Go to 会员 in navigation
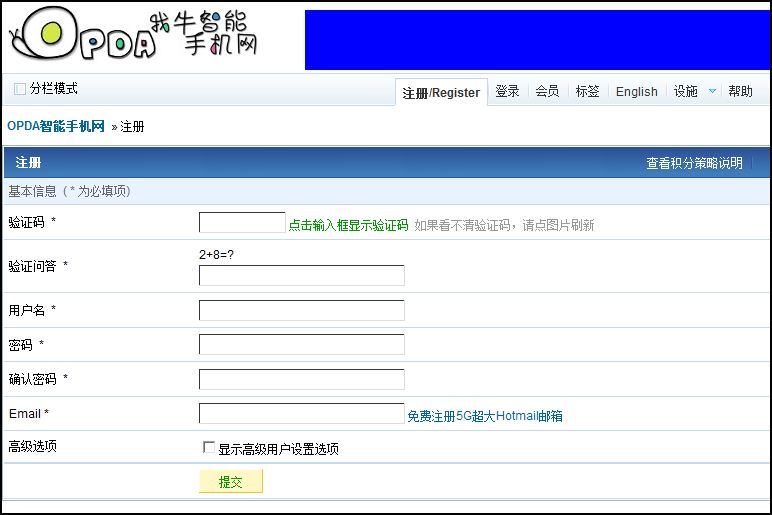772x515 pixels. point(547,91)
